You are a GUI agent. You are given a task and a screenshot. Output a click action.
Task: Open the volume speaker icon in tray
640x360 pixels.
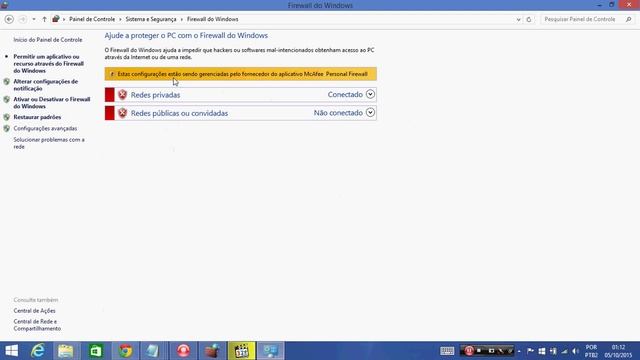tap(576, 351)
